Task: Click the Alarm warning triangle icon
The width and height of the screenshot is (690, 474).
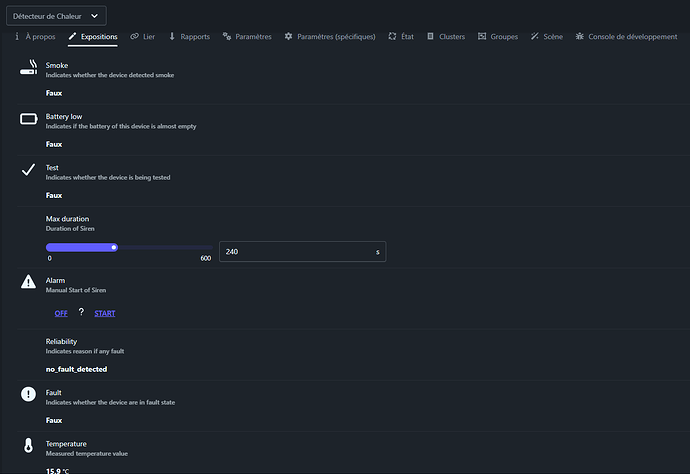Action: (29, 283)
